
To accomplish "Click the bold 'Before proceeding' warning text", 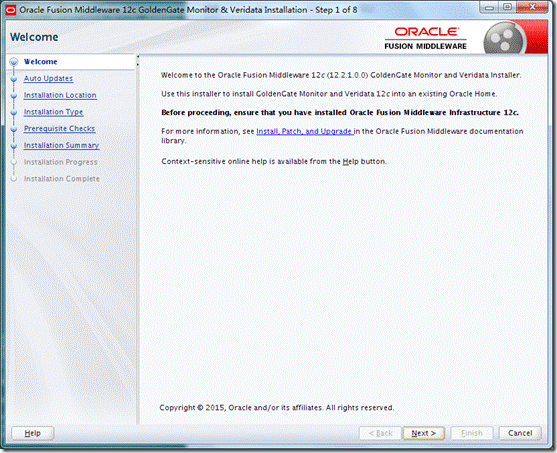I will [340, 113].
